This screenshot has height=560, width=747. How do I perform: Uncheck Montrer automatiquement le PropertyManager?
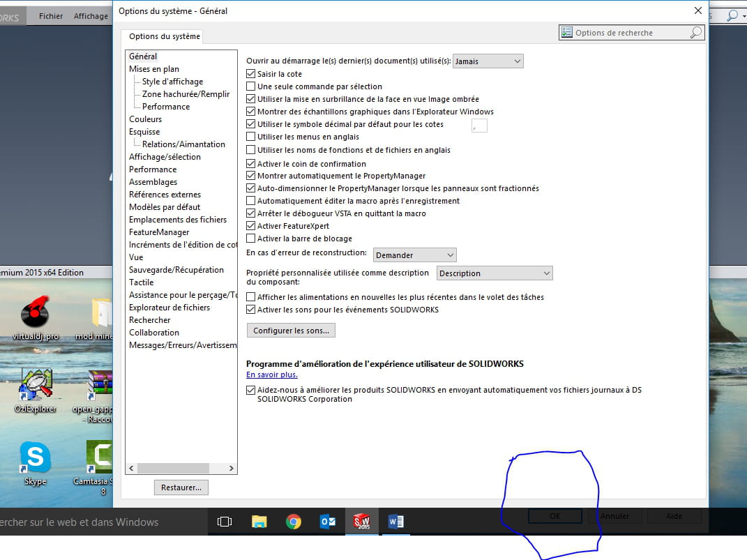(x=250, y=176)
